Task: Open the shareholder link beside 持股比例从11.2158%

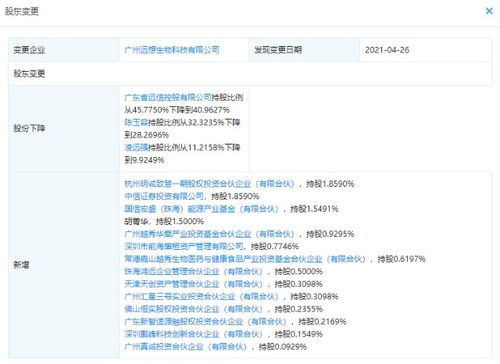Action: pyautogui.click(x=136, y=147)
